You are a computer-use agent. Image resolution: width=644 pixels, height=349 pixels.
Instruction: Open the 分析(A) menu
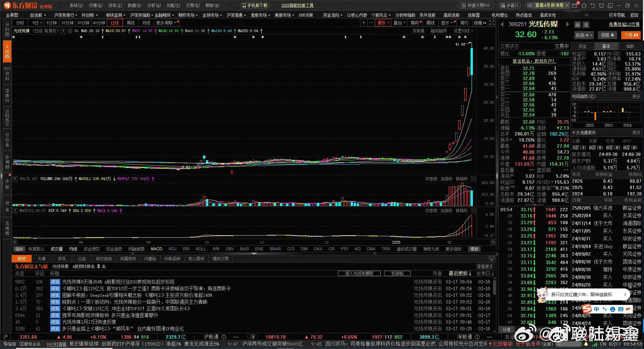point(154,5)
